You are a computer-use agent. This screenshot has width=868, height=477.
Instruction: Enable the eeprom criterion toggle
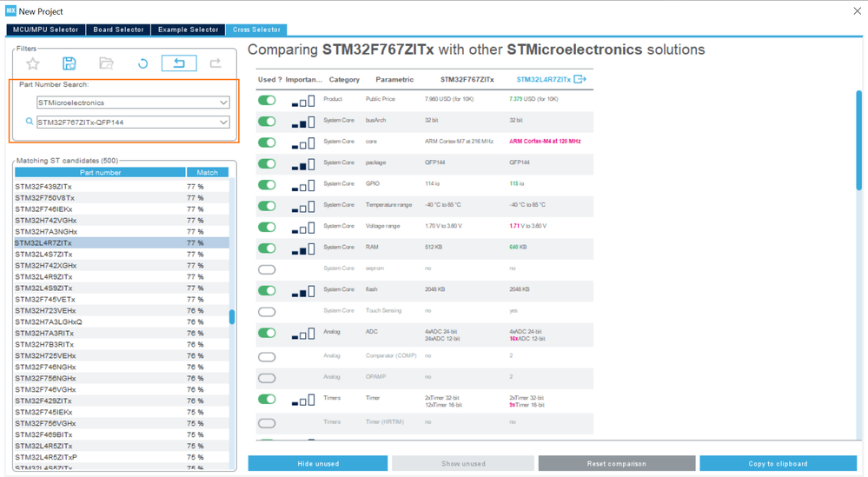(x=267, y=269)
